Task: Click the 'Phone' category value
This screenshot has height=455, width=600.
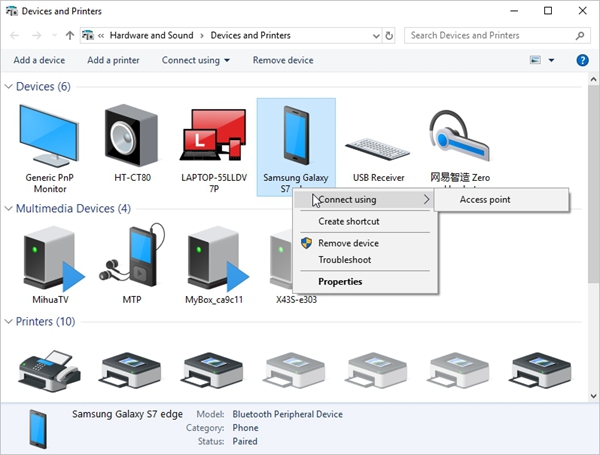Action: pyautogui.click(x=245, y=427)
